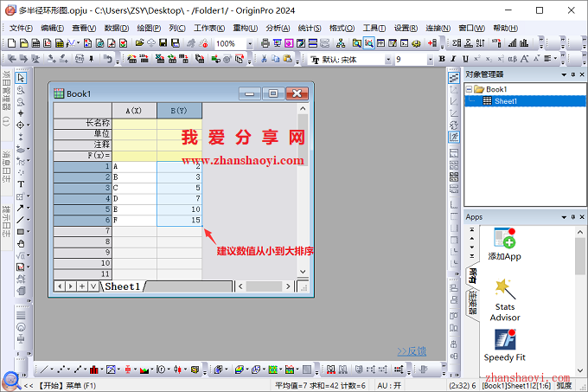The image size is (588, 392).
Task: Open the sheet list V button in Book1
Action: (93, 286)
